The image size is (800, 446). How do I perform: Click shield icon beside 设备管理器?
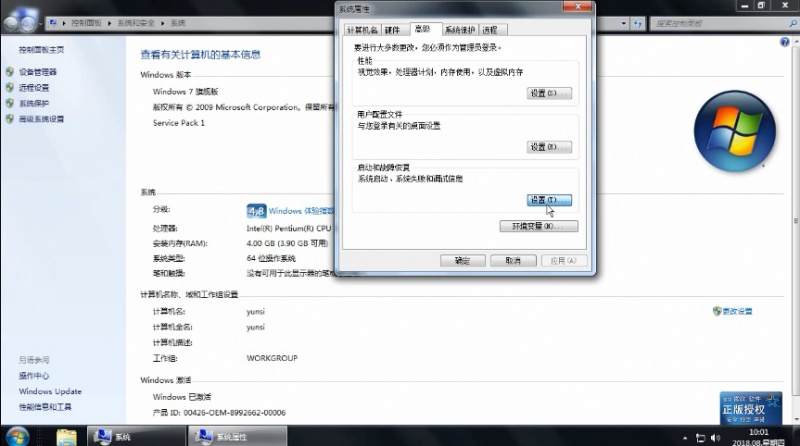[10, 72]
